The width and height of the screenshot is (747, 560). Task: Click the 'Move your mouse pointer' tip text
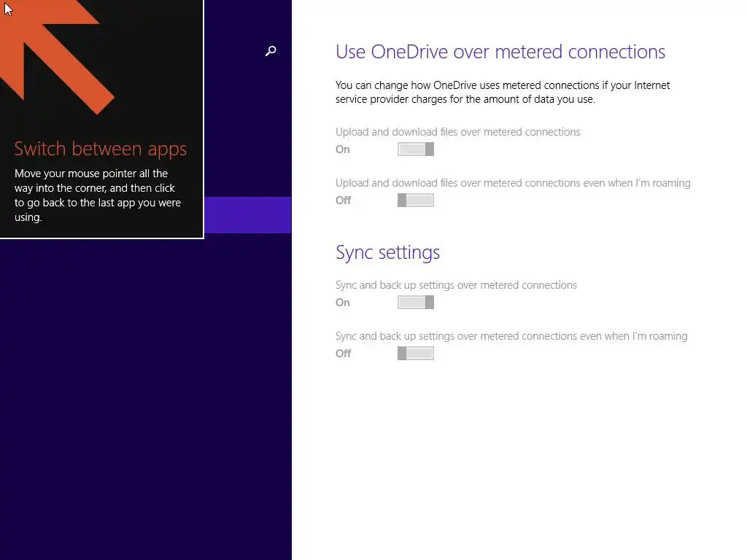pyautogui.click(x=98, y=195)
